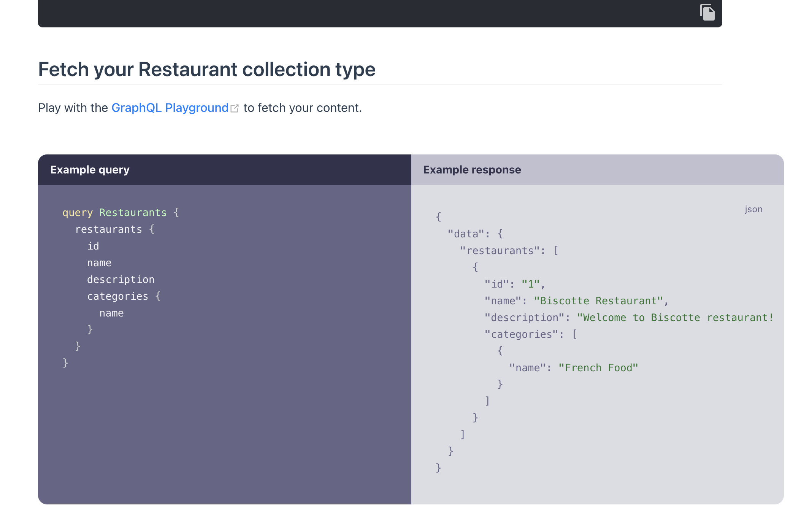Click the Fetch your Restaurant collection heading
This screenshot has height=528, width=812.
tap(206, 70)
